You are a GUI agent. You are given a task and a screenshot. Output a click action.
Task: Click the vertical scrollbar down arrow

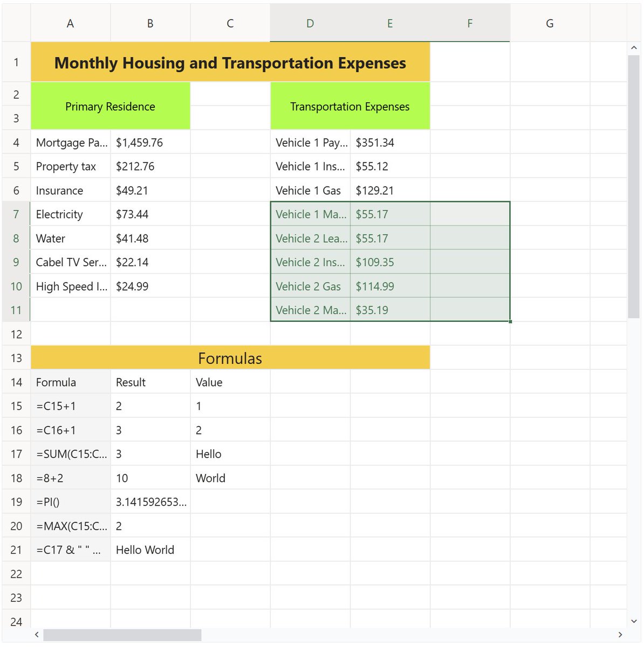[x=634, y=622]
